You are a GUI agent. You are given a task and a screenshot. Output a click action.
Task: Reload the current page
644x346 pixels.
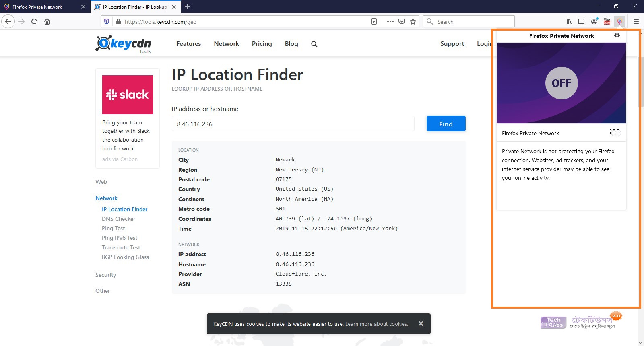34,21
